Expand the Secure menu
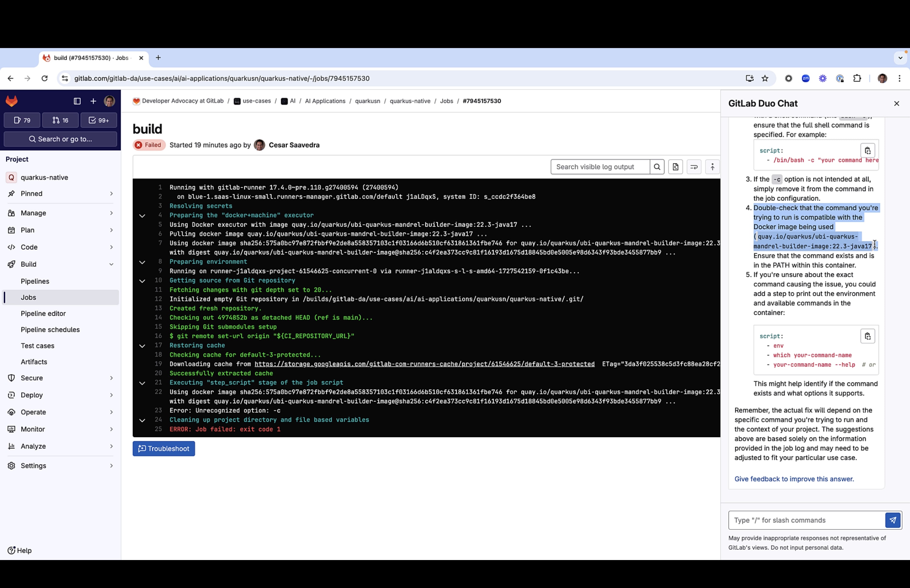The height and width of the screenshot is (588, 910). pos(60,378)
